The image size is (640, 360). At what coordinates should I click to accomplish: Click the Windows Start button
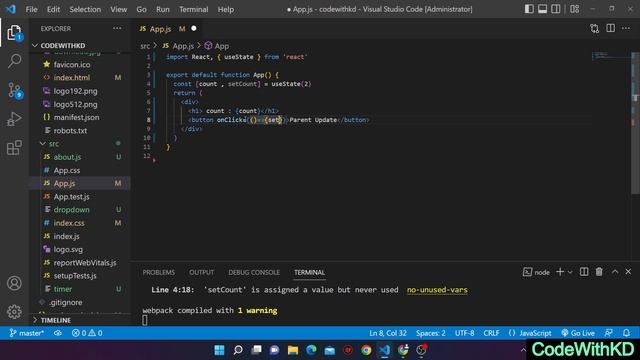(x=219, y=350)
